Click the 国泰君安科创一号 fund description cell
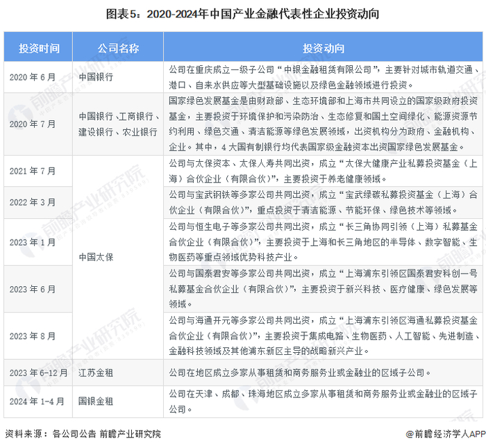The image size is (486, 448). click(324, 289)
